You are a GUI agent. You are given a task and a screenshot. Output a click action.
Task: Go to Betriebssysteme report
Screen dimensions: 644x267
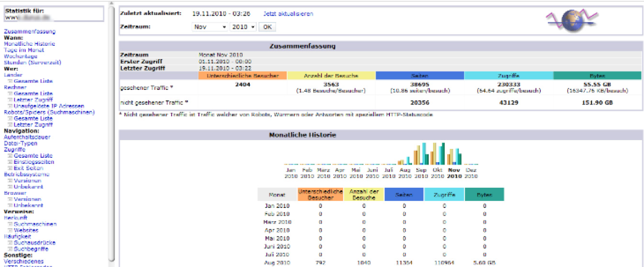(26, 174)
